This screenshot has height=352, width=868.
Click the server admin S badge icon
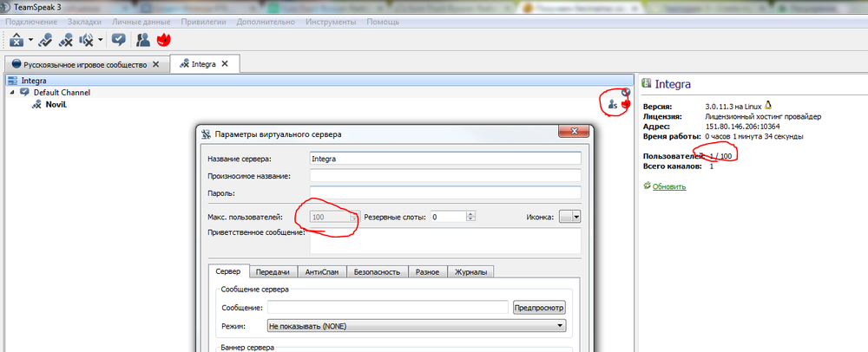tap(613, 104)
